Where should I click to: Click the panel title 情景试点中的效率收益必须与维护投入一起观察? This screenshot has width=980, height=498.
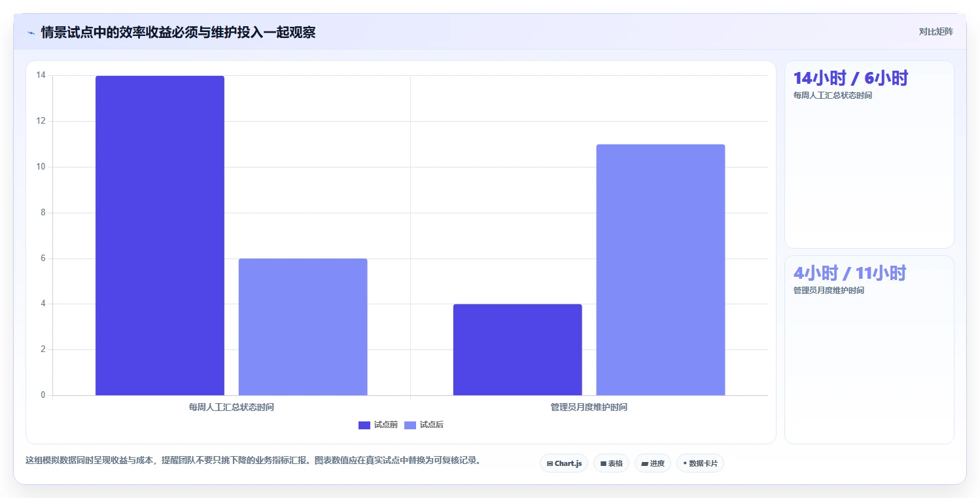point(178,33)
